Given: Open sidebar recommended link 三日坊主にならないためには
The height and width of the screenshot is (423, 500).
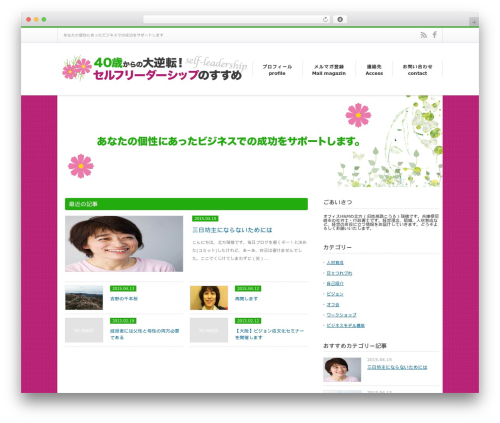Looking at the screenshot, I should click(x=397, y=367).
